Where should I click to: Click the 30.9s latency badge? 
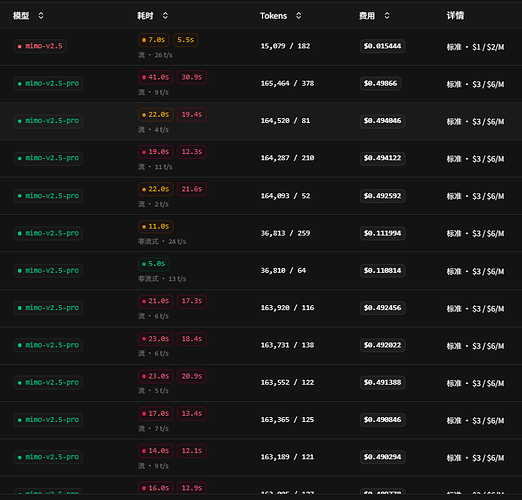192,77
